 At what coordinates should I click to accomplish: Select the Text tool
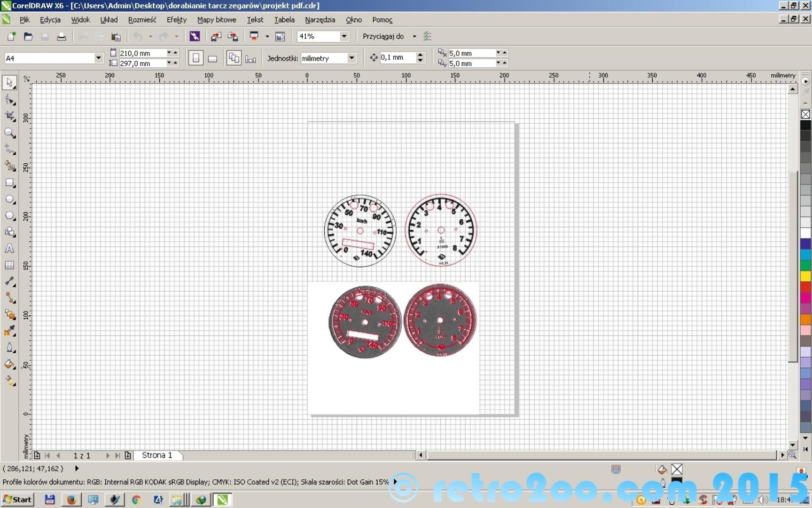pos(9,249)
